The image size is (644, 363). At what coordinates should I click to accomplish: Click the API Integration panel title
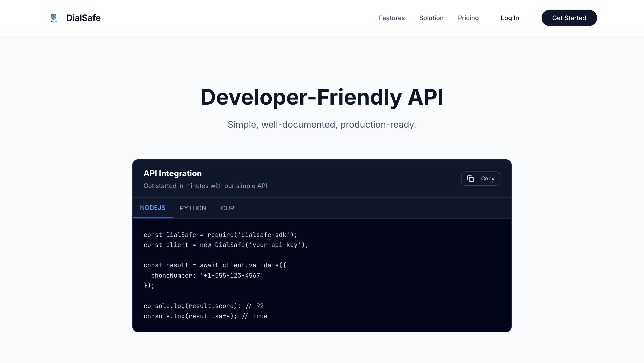pyautogui.click(x=172, y=173)
